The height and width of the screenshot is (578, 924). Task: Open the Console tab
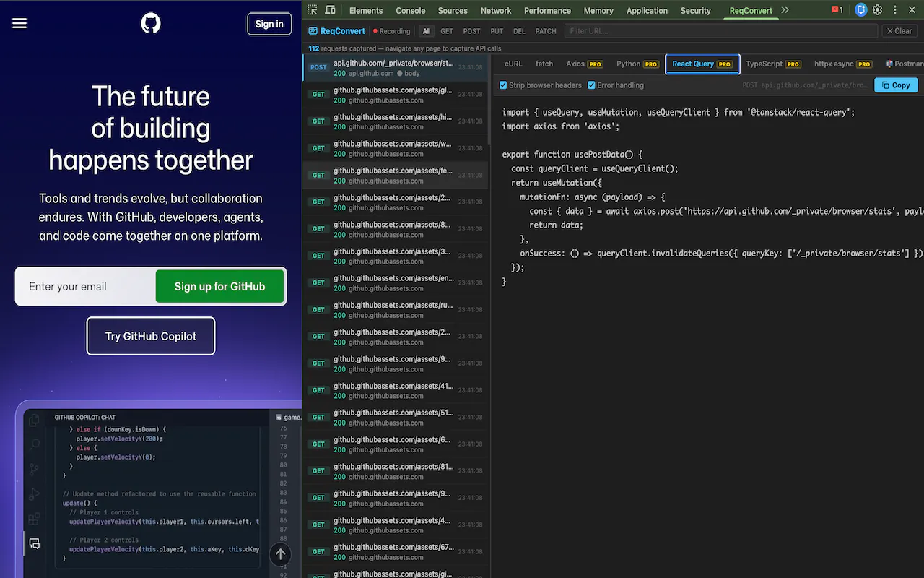pos(411,10)
